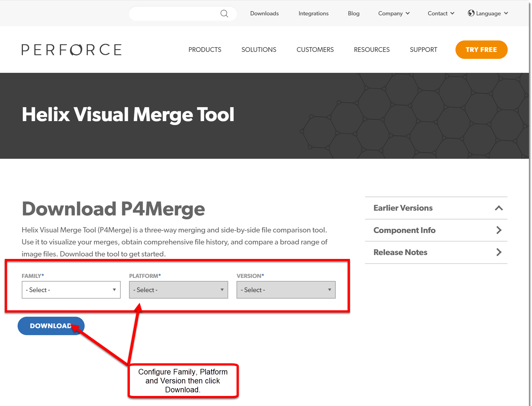Click the search magnifier icon
This screenshot has height=406, width=532.
224,13
